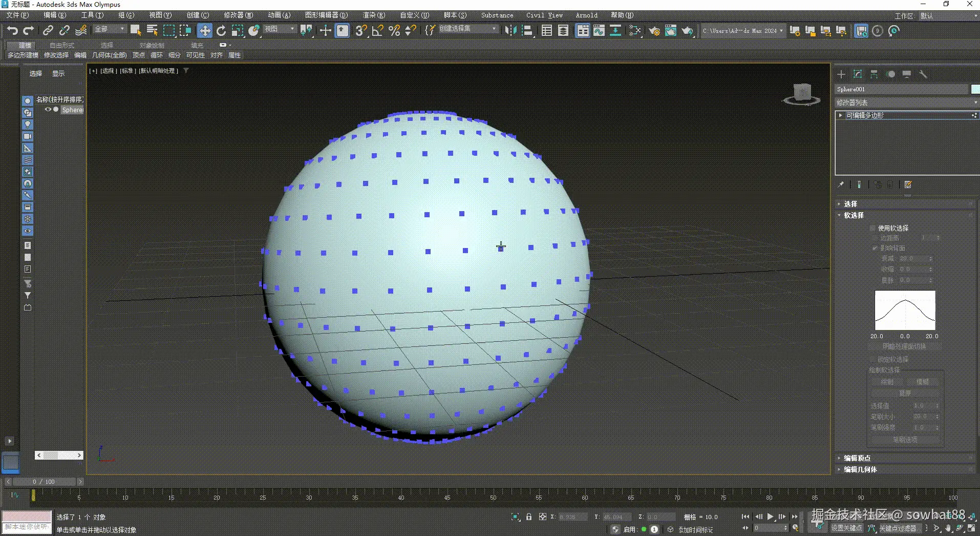Open the 渲染 menu

point(374,15)
